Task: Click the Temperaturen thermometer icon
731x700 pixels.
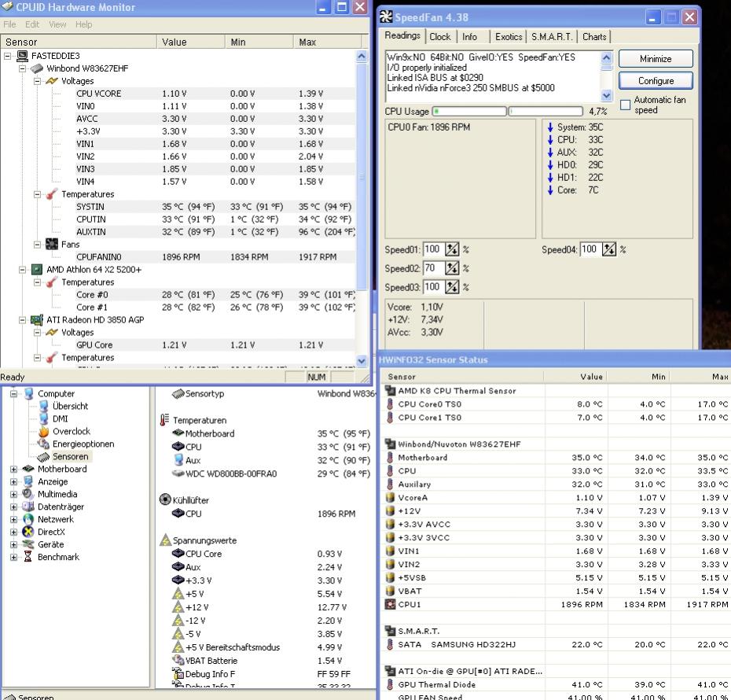Action: pyautogui.click(x=164, y=420)
